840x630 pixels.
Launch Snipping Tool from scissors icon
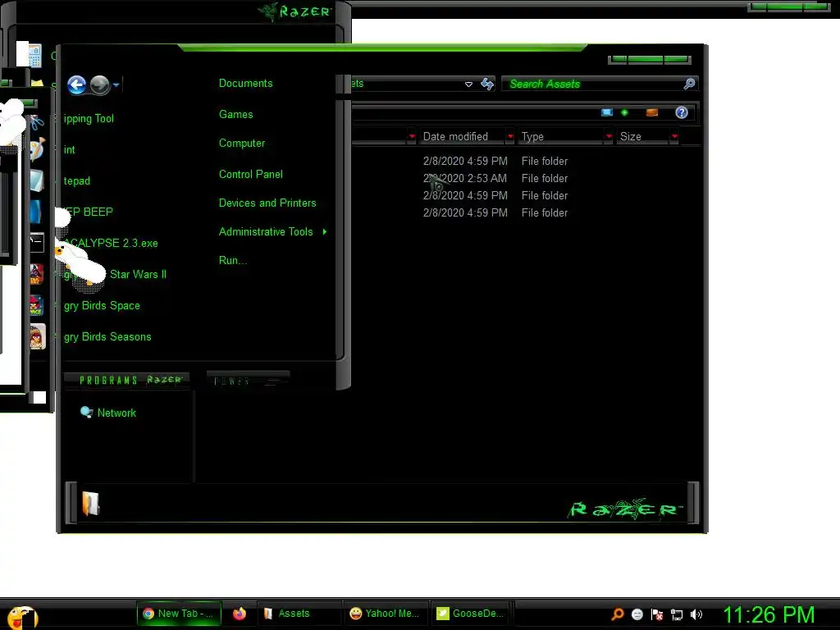pos(36,121)
